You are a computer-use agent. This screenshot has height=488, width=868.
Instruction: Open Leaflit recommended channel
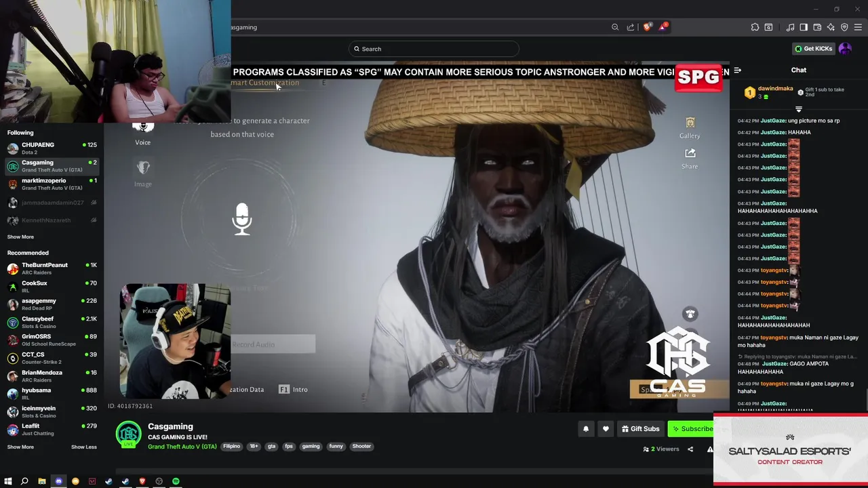coord(52,429)
